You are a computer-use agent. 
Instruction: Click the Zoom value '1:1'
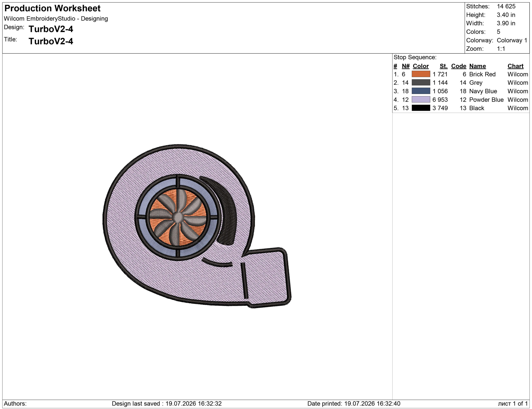(501, 49)
